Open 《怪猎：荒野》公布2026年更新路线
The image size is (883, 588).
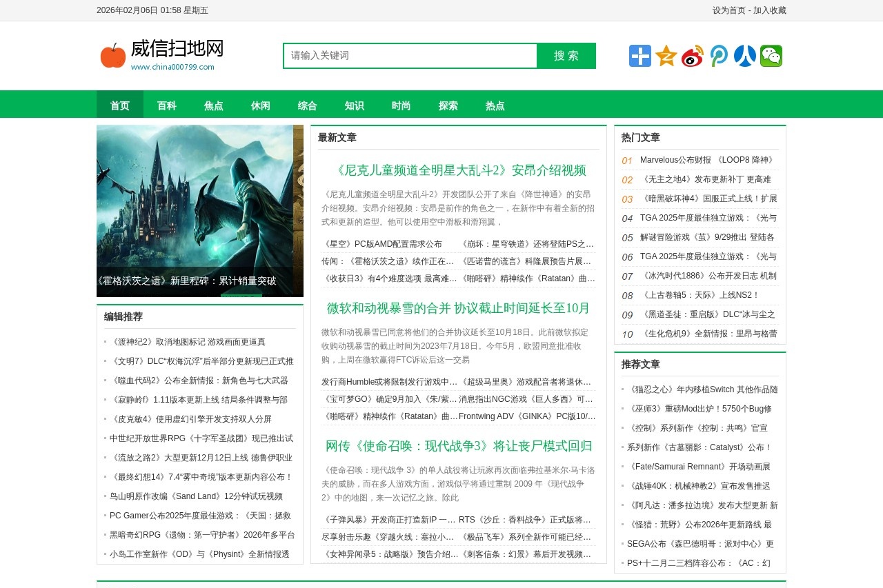(x=700, y=525)
